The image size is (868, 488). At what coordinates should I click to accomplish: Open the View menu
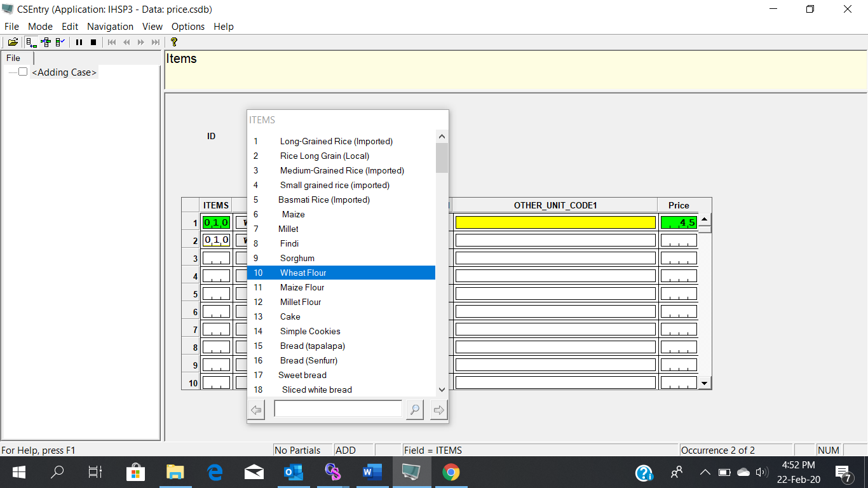[x=153, y=26]
